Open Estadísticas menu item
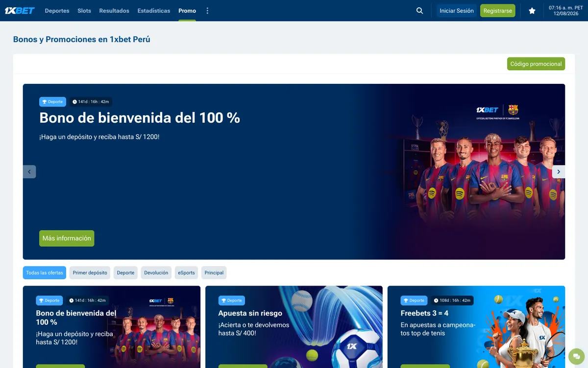This screenshot has width=588, height=368. (154, 10)
